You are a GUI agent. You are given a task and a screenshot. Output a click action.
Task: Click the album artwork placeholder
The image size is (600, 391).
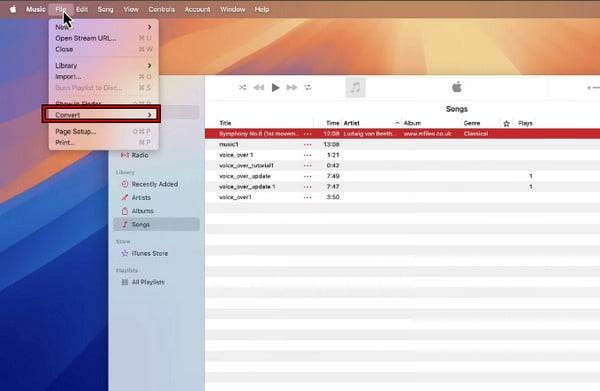tap(355, 88)
